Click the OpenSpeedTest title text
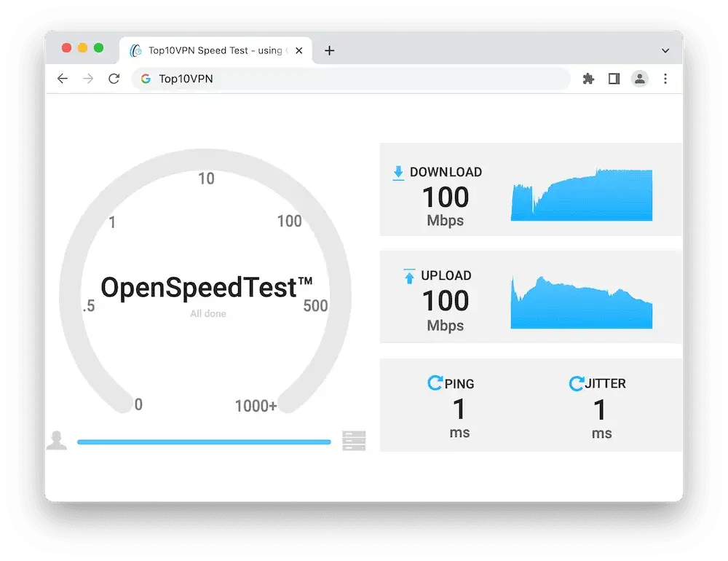The width and height of the screenshot is (728, 561). click(x=208, y=287)
